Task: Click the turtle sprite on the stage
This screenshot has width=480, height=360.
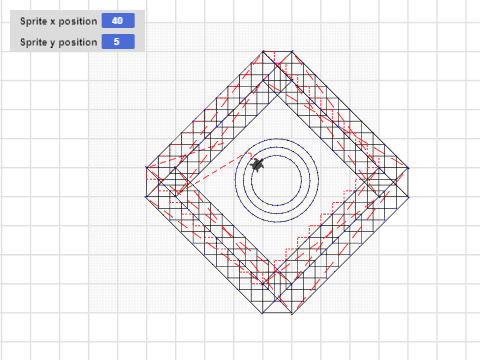Action: pos(257,165)
